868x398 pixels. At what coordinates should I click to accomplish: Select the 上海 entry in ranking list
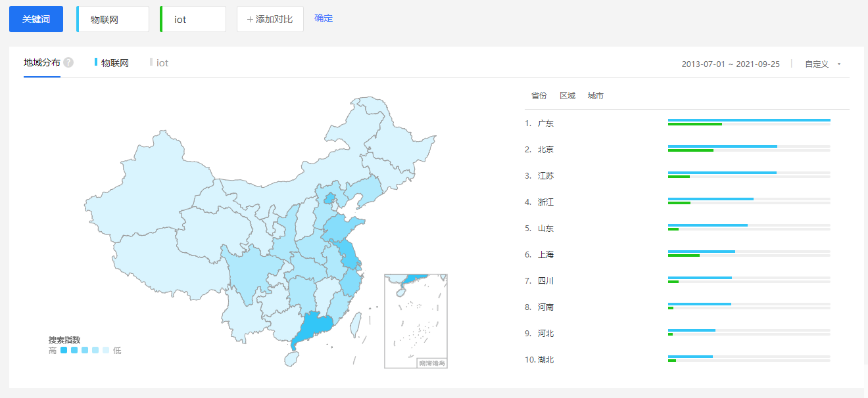545,255
